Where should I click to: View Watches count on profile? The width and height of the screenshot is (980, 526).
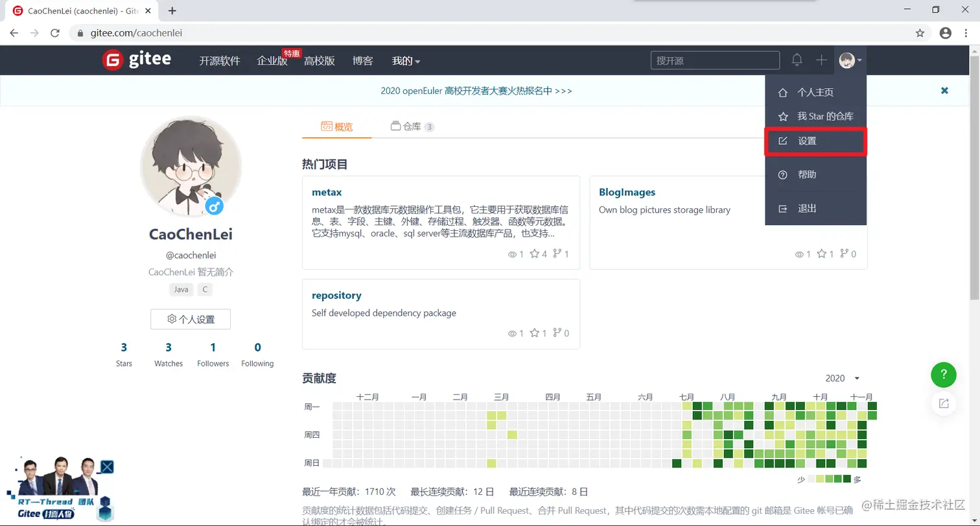coord(169,354)
